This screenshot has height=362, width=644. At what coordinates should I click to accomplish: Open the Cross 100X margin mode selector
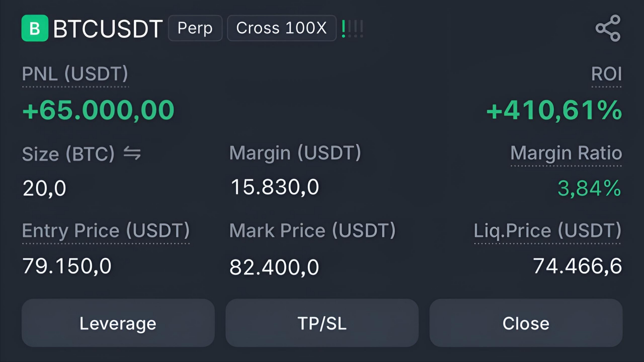(x=281, y=28)
